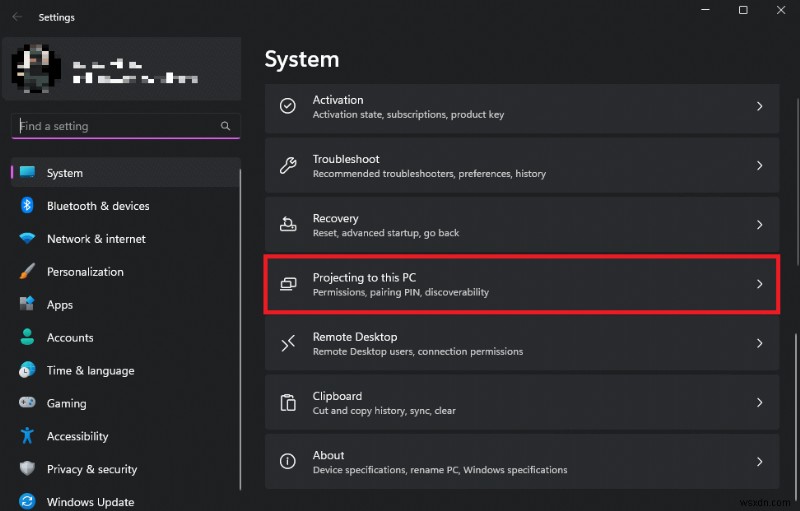Open About via its right chevron
The width and height of the screenshot is (800, 511).
[759, 462]
